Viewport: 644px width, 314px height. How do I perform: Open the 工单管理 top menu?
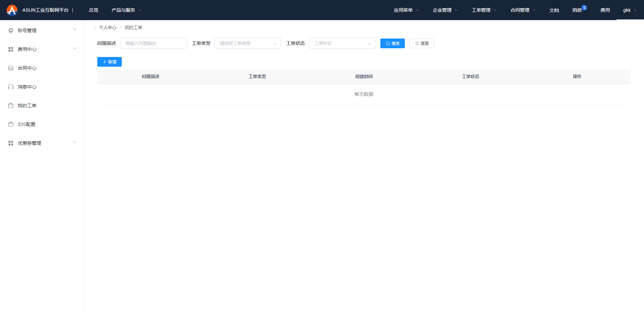(484, 10)
